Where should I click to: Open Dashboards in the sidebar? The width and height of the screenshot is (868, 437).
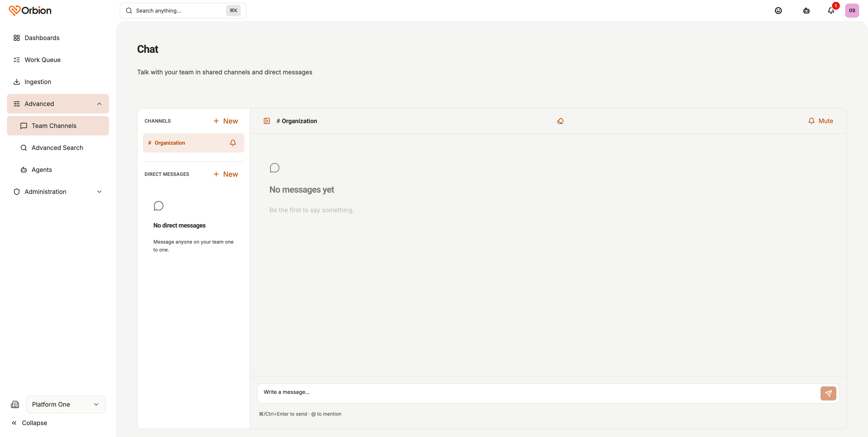point(58,38)
